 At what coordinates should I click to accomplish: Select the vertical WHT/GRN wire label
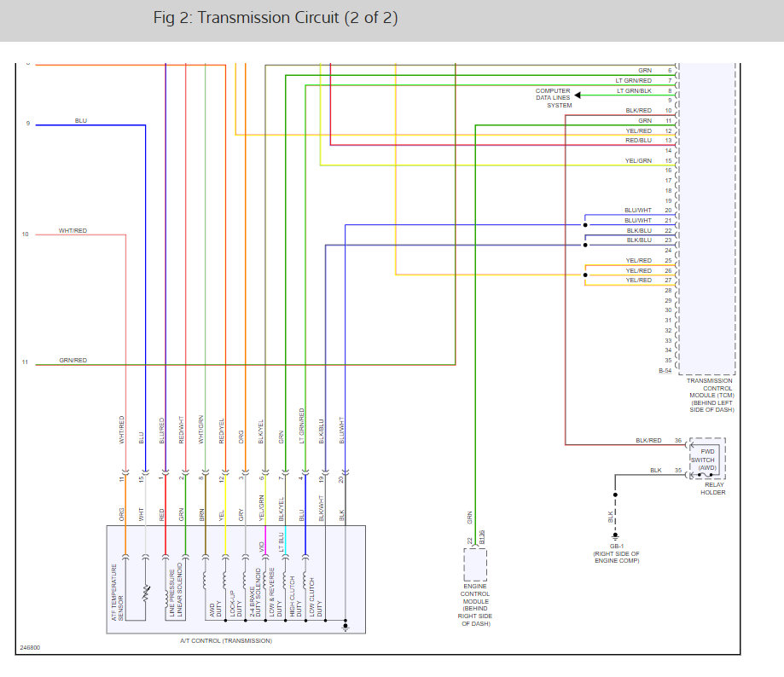pyautogui.click(x=201, y=429)
